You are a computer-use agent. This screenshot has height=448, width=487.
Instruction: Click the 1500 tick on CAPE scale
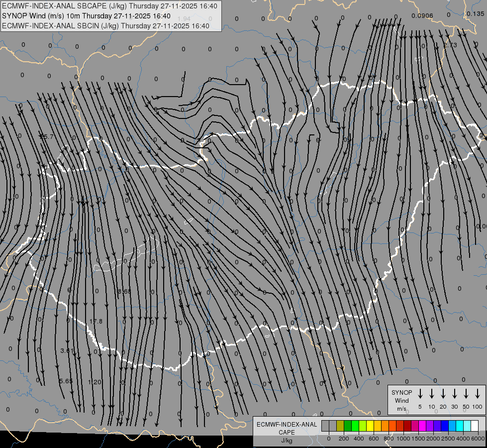(x=418, y=439)
